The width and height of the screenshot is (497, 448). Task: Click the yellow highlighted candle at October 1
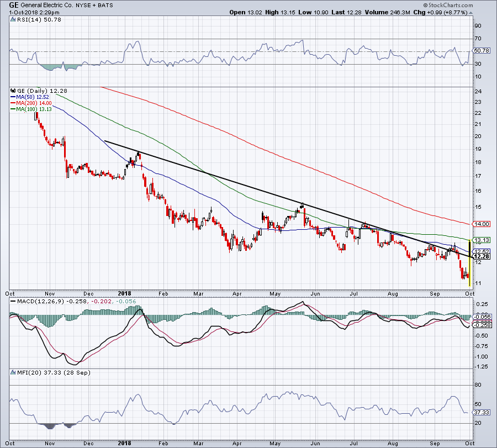click(469, 264)
